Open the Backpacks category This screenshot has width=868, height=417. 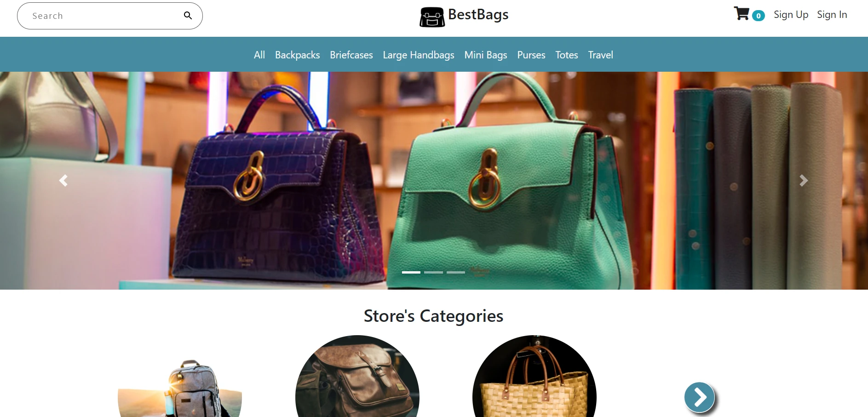[298, 55]
